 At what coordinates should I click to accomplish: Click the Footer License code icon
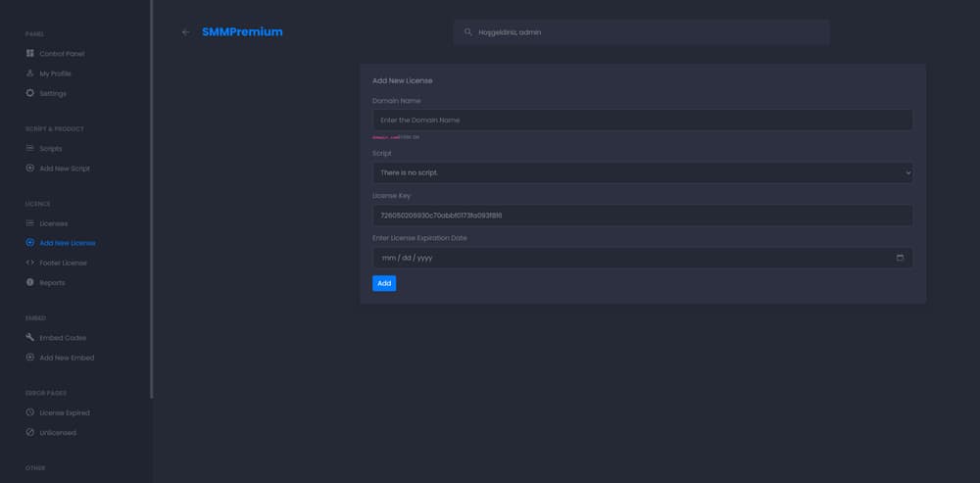point(30,263)
